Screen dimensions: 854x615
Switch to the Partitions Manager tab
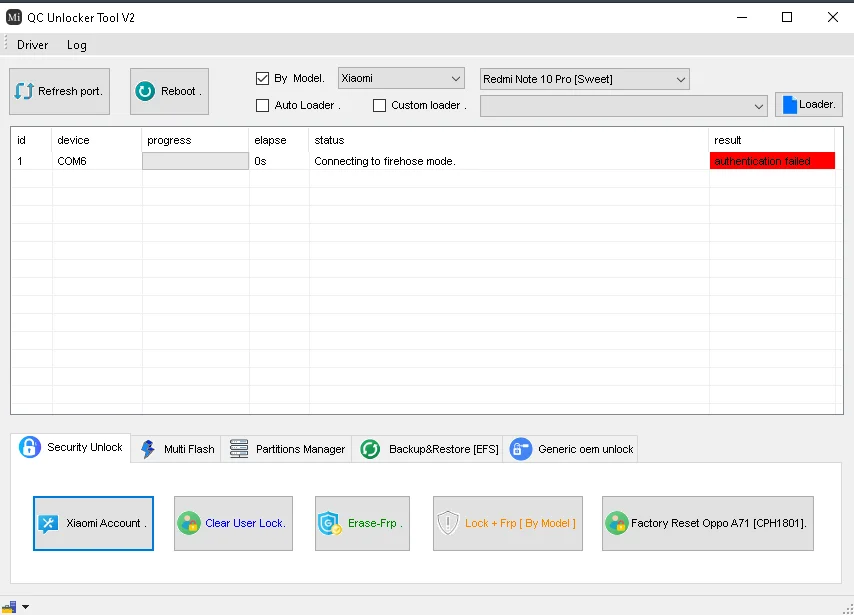pos(286,449)
